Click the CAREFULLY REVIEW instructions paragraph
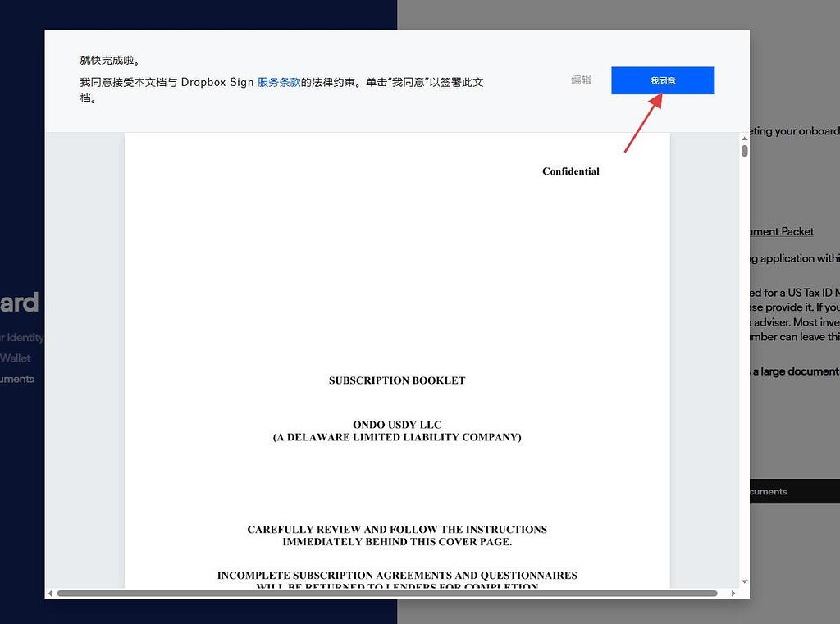840x624 pixels. tap(397, 535)
